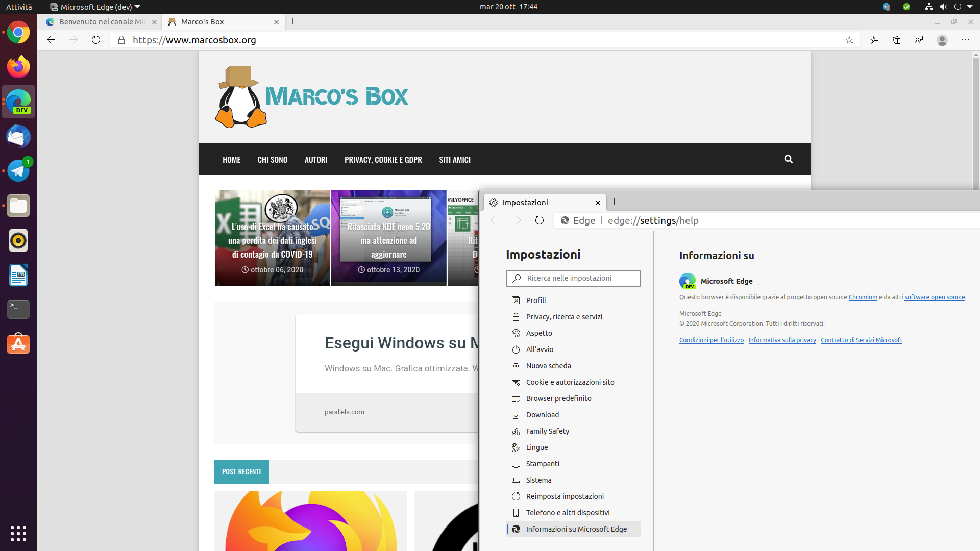Click the 'Ricerca nelle impostazioni' search field

(573, 278)
